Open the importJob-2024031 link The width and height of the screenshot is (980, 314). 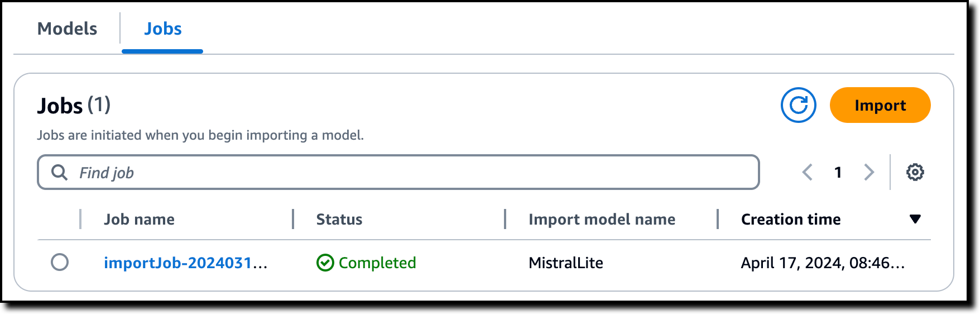pyautogui.click(x=185, y=263)
